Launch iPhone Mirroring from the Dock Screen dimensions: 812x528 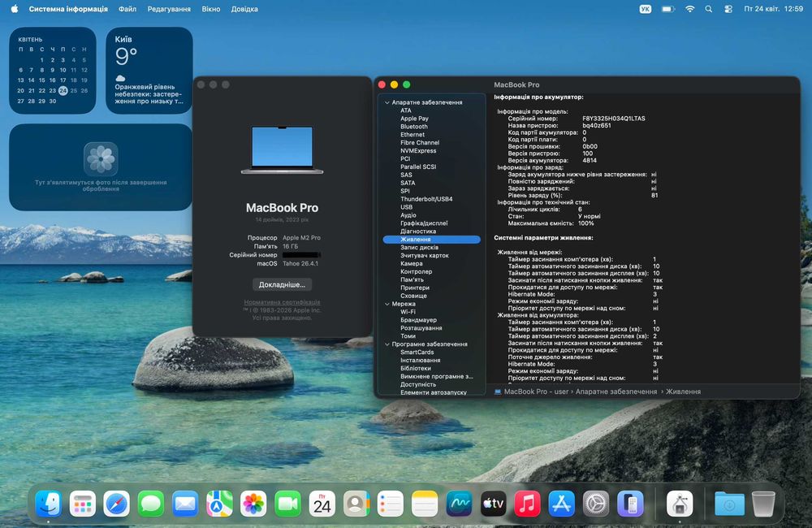630,504
